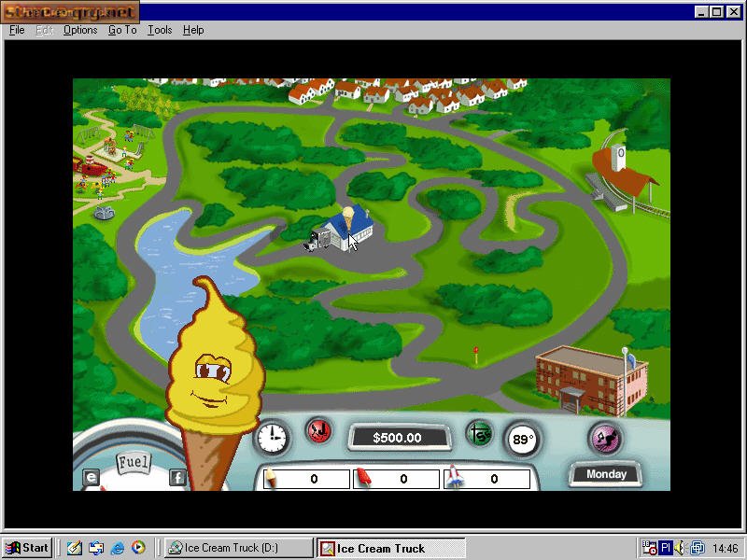Click the 89° temperature gauge
This screenshot has height=560, width=747.
coord(522,439)
